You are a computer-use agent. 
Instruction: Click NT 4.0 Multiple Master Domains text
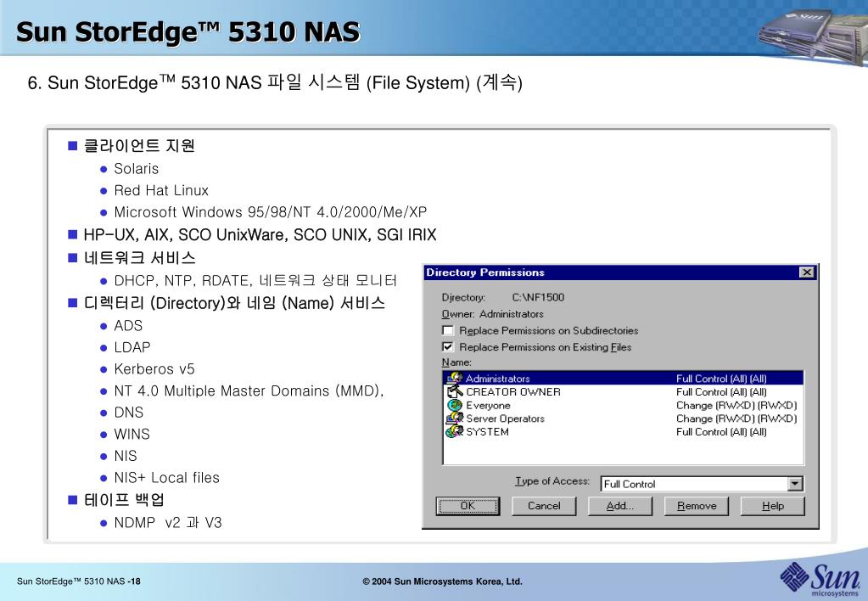(x=249, y=390)
